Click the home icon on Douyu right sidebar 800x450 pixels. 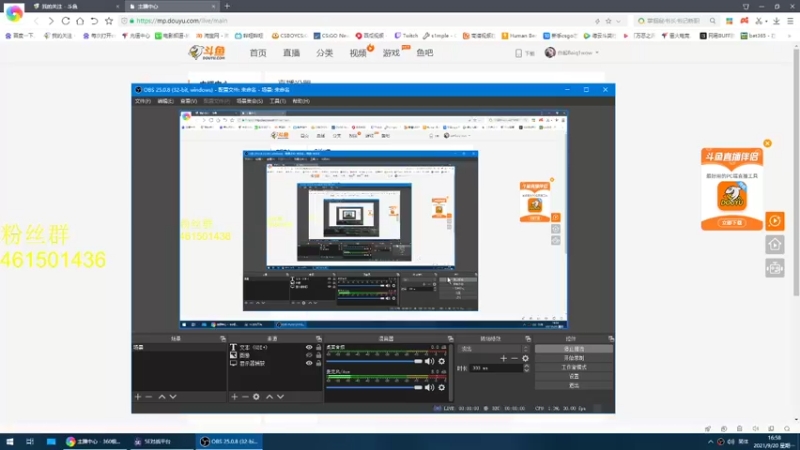pos(775,245)
